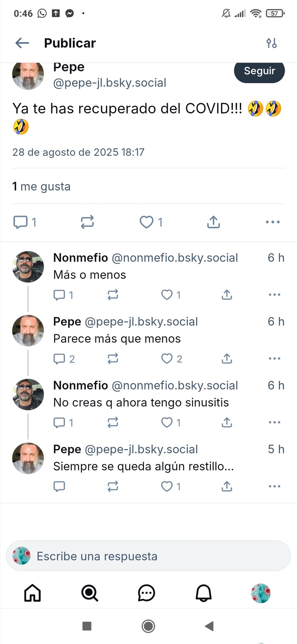Screen dimensions: 297x644
Task: Type in "Escribe una respuesta" field
Action: pyautogui.click(x=148, y=556)
